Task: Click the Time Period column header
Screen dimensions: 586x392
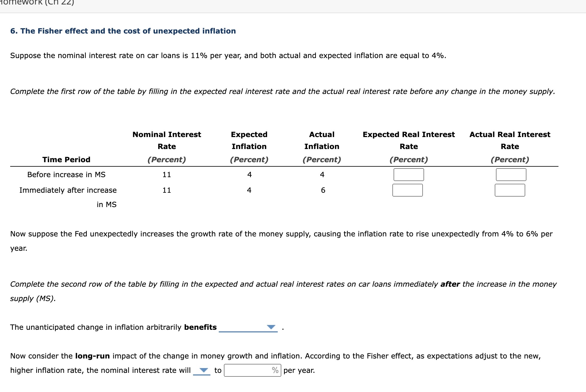Action: (x=66, y=159)
